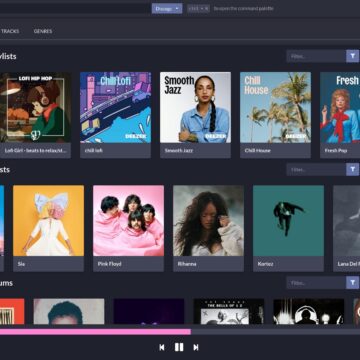Image resolution: width=360 pixels, height=360 pixels.
Task: Open the Pink Floyd artist image
Action: click(x=129, y=221)
